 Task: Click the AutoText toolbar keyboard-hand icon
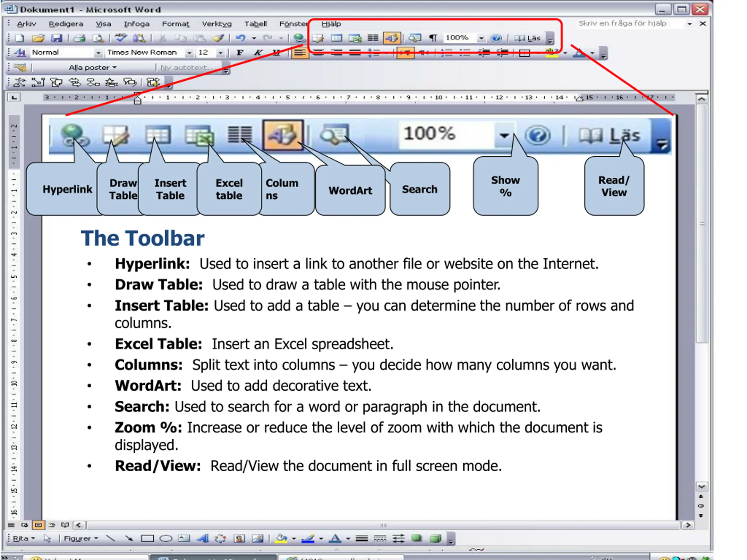click(20, 67)
